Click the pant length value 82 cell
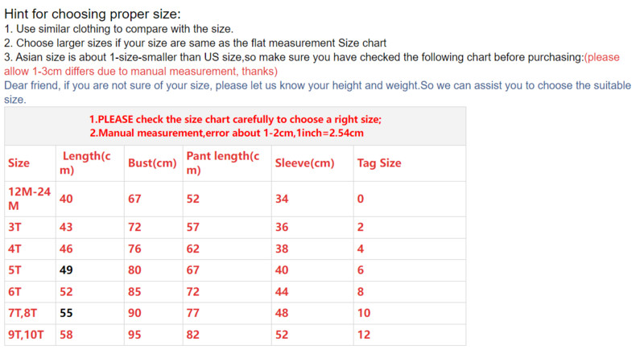Screen dimensions: 644x362 click(x=193, y=335)
